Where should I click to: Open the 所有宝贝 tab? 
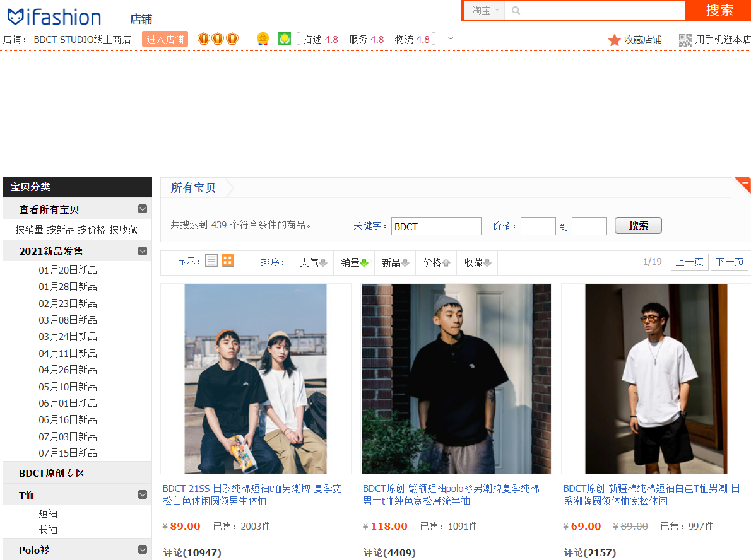tap(194, 188)
